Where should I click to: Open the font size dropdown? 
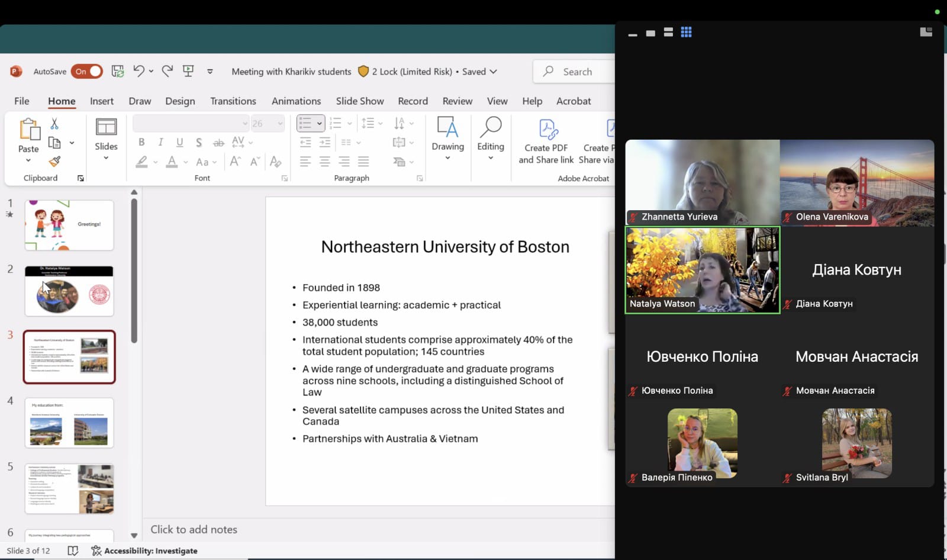click(x=280, y=123)
